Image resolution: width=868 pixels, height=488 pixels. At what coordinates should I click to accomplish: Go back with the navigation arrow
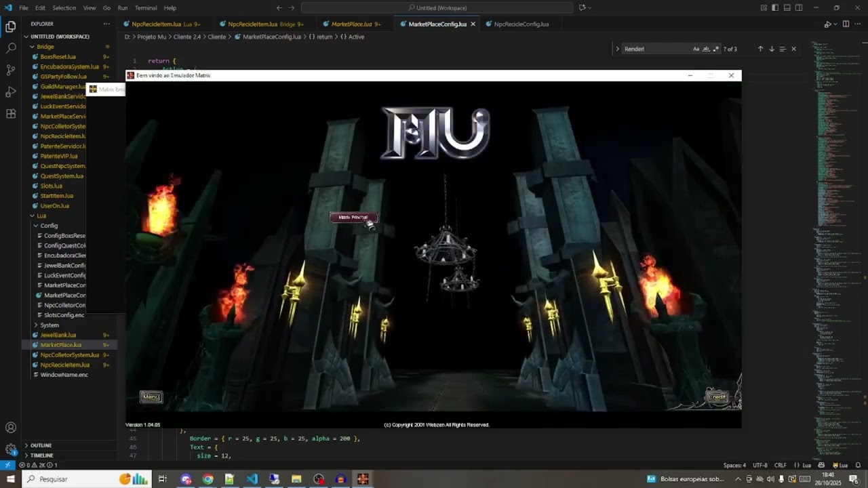(279, 8)
